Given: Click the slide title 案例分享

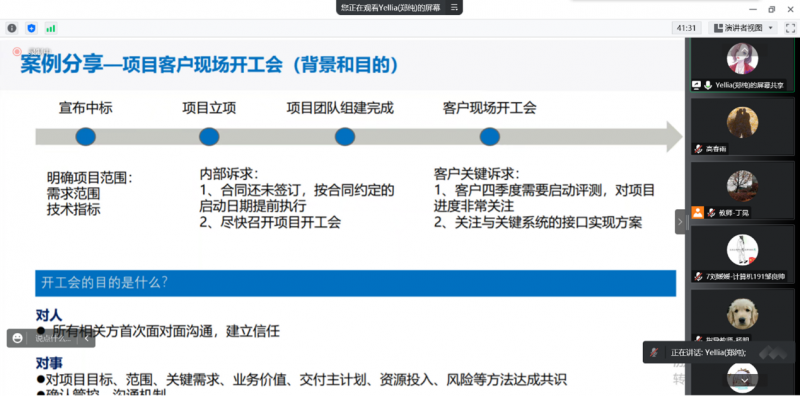Looking at the screenshot, I should coord(62,65).
